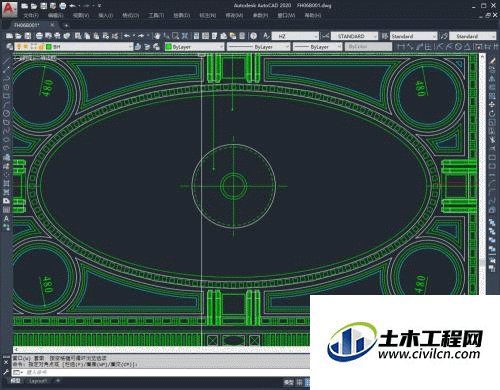The image size is (500, 390).
Task: Select the Line tool in draw toolbar
Action: 6,61
